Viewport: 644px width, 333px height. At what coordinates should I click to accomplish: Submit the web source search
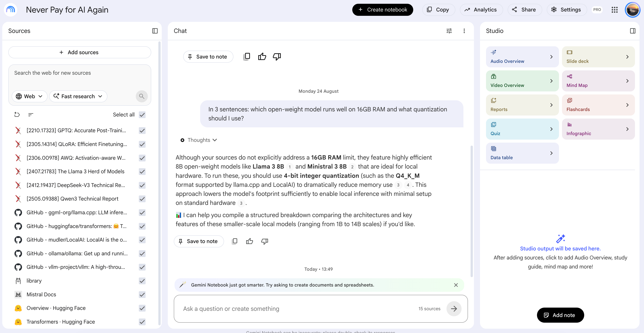[142, 96]
